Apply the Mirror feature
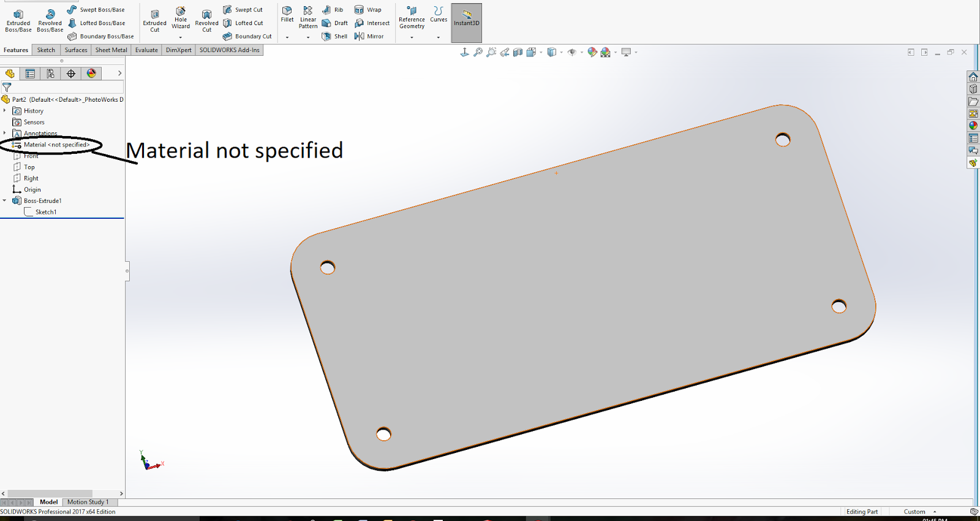 [369, 36]
